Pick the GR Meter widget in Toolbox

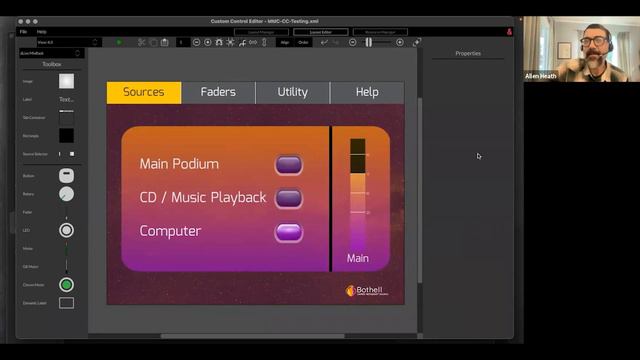point(67,267)
